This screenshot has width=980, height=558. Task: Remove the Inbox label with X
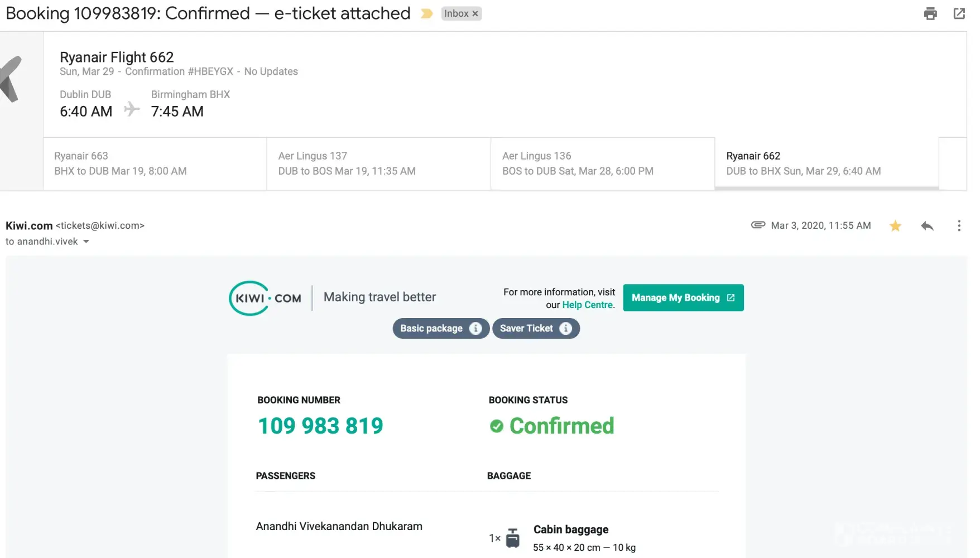(x=475, y=14)
